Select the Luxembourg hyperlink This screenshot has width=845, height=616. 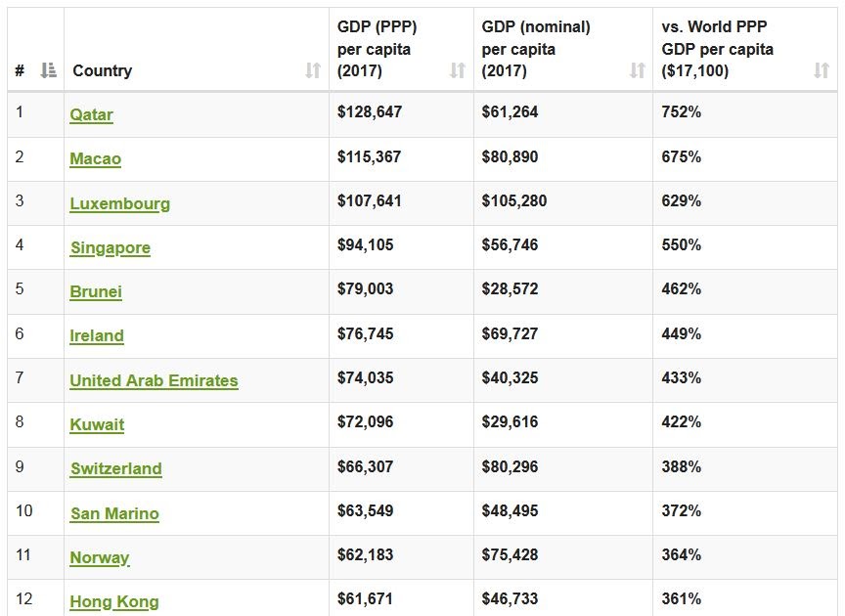pyautogui.click(x=119, y=203)
